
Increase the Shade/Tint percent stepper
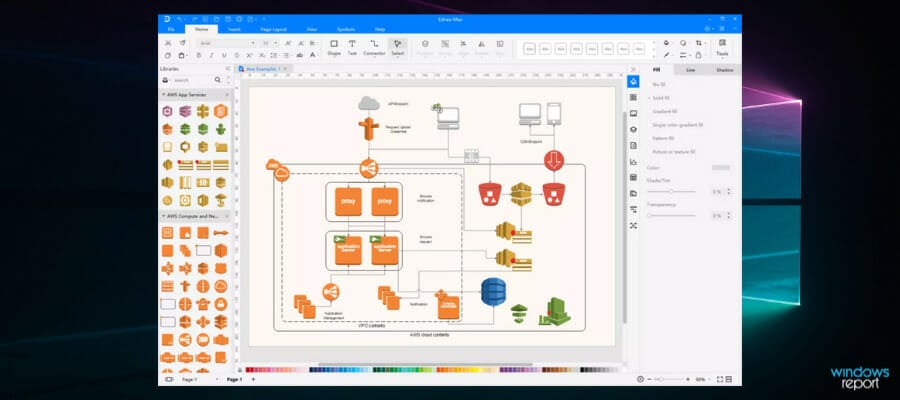729,189
